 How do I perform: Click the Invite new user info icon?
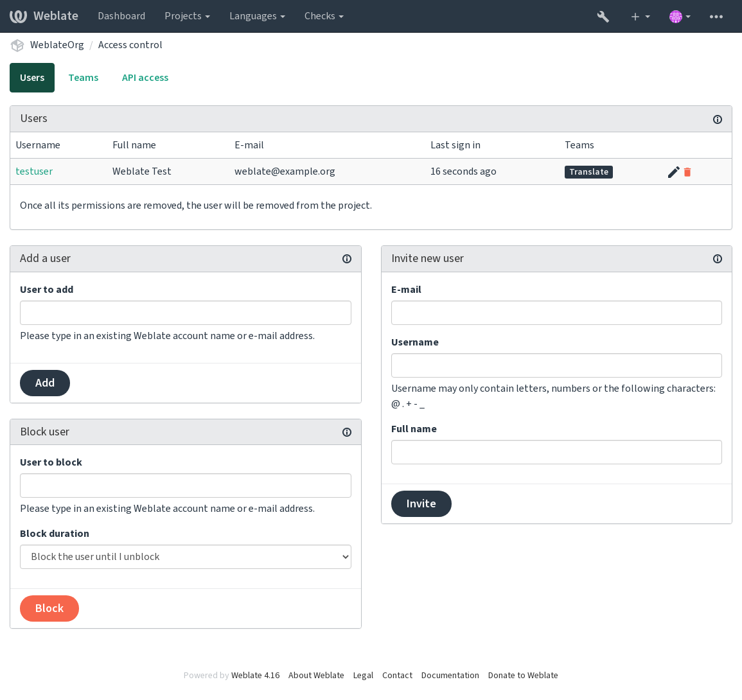click(718, 259)
